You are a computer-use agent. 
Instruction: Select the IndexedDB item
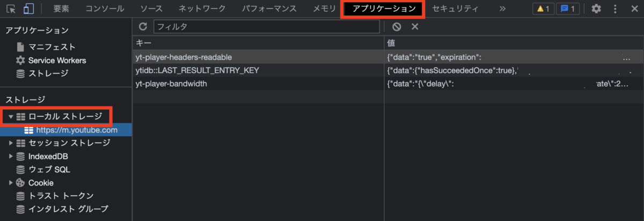pyautogui.click(x=48, y=156)
